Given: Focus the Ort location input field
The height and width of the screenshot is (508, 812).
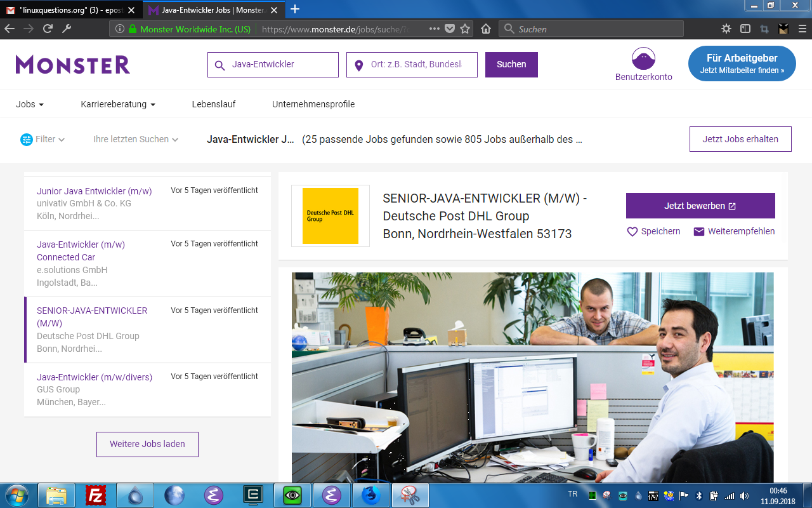Looking at the screenshot, I should pyautogui.click(x=412, y=65).
